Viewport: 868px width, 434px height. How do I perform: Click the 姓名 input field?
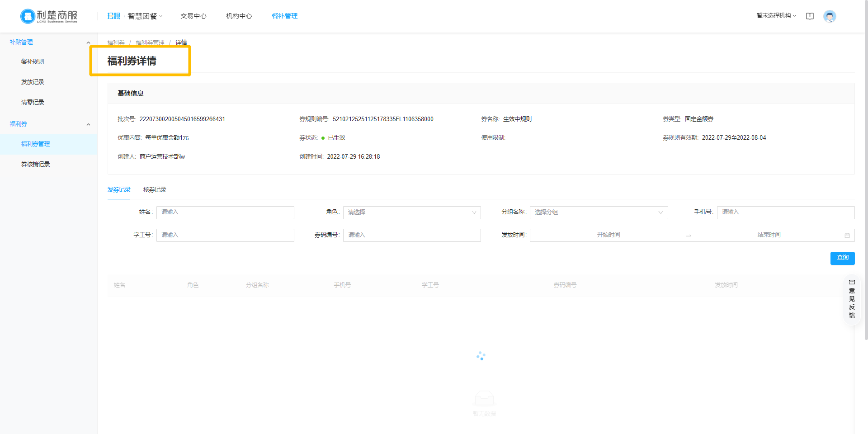click(225, 212)
